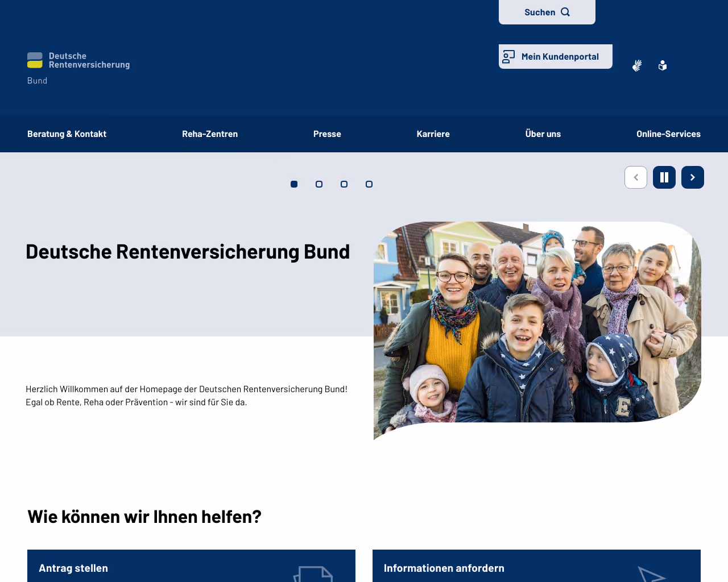Click the 'Bund' text under logo
728x582 pixels.
38,81
